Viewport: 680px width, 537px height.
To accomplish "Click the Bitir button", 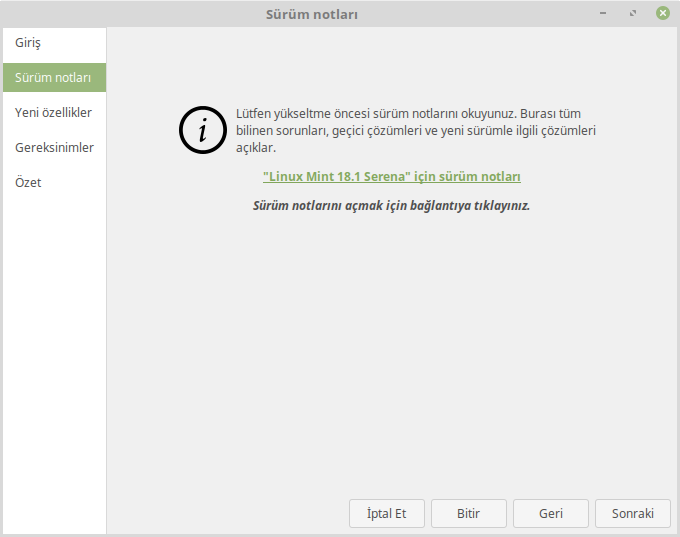I will click(x=468, y=514).
